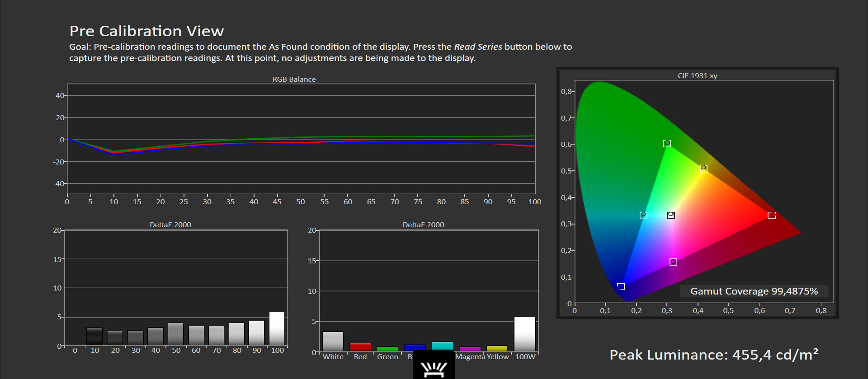This screenshot has width=868, height=379.
Task: Select the grayscale DeltaE bar at 10
Action: click(94, 337)
